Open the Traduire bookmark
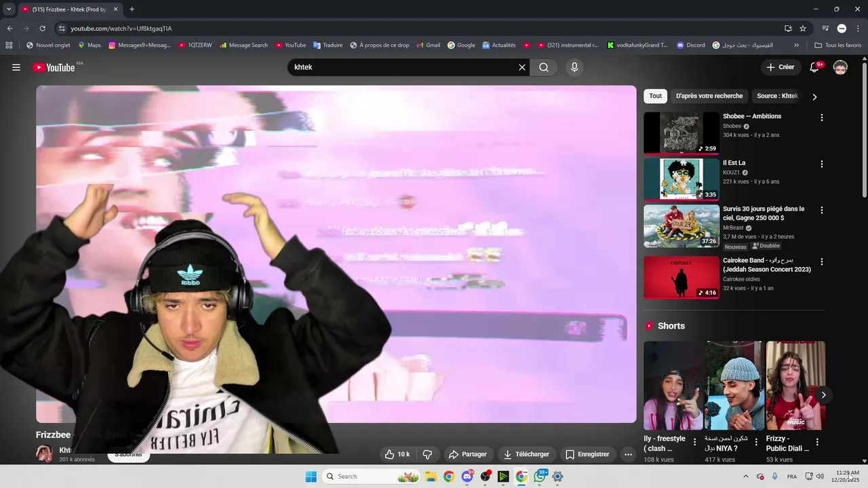This screenshot has height=488, width=868. coord(328,45)
